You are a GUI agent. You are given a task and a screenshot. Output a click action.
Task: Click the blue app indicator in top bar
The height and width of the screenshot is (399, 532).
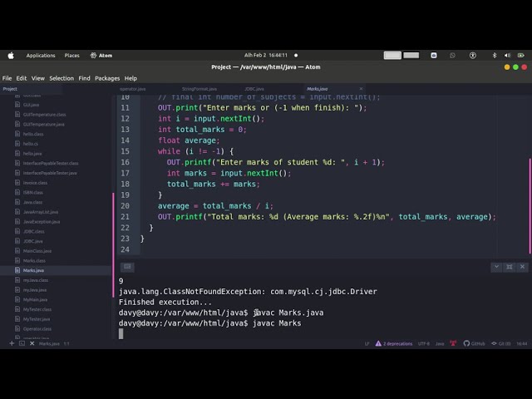[434, 56]
